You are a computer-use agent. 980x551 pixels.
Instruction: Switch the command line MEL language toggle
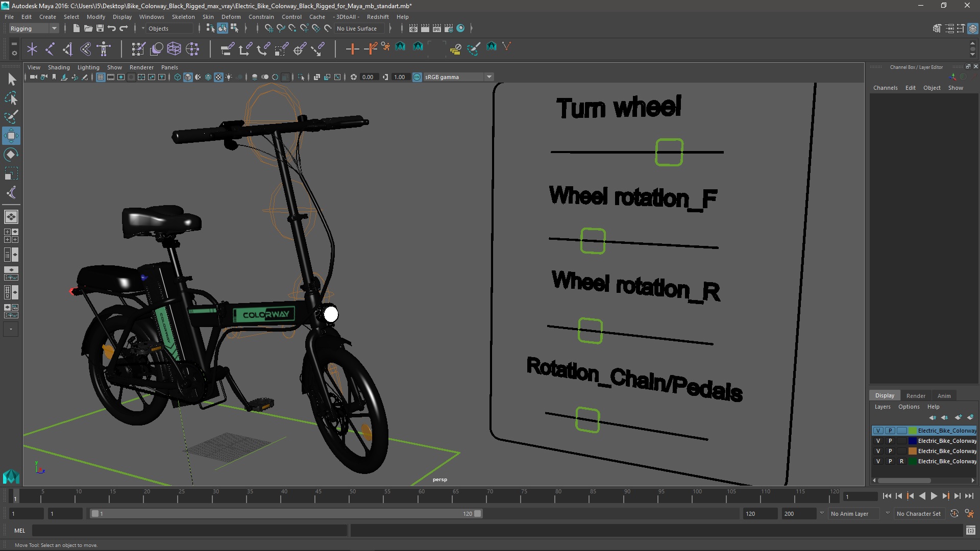click(19, 531)
